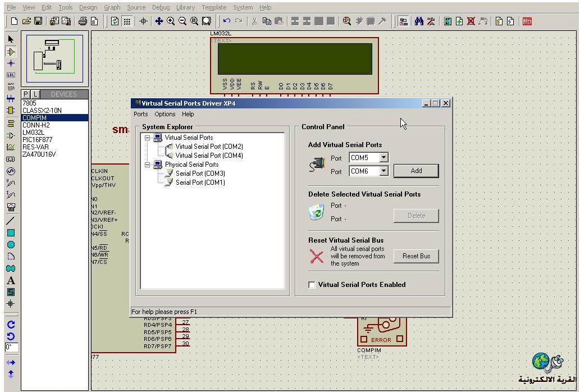Click the P button in the Devices panel
Viewport: 580px width, 392px height.
[26, 94]
